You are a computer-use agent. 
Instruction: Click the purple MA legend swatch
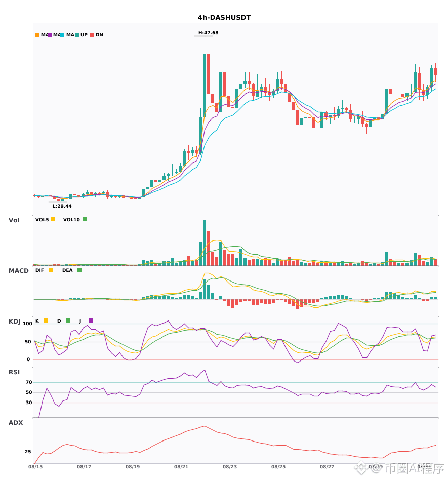pyautogui.click(x=50, y=35)
